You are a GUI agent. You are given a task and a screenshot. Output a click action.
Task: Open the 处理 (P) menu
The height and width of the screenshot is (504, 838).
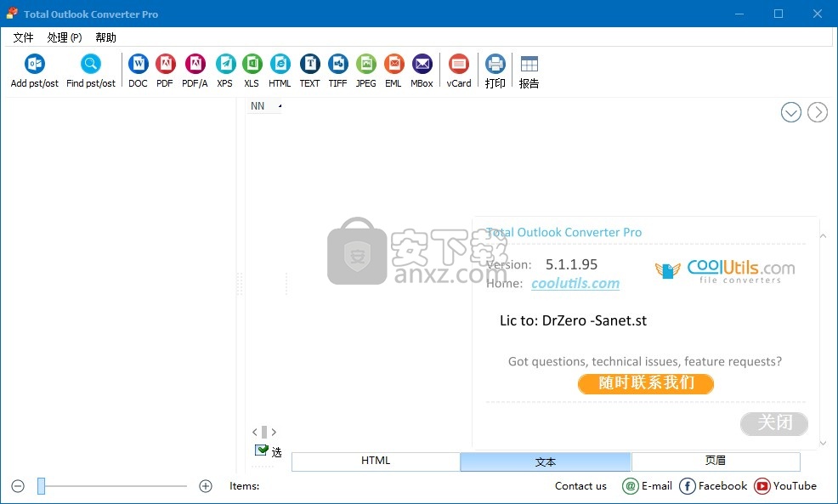[64, 37]
